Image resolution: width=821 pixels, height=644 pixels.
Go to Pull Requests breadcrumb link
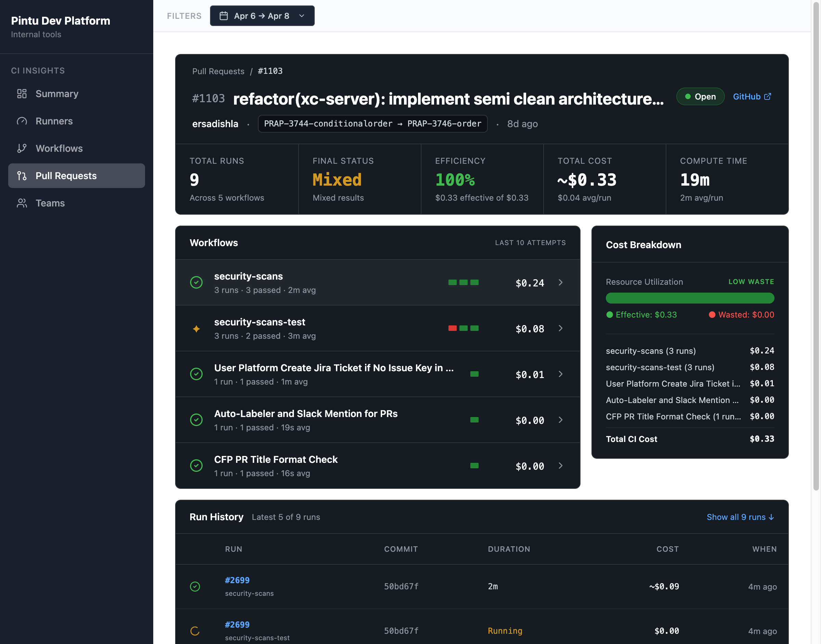coord(218,71)
